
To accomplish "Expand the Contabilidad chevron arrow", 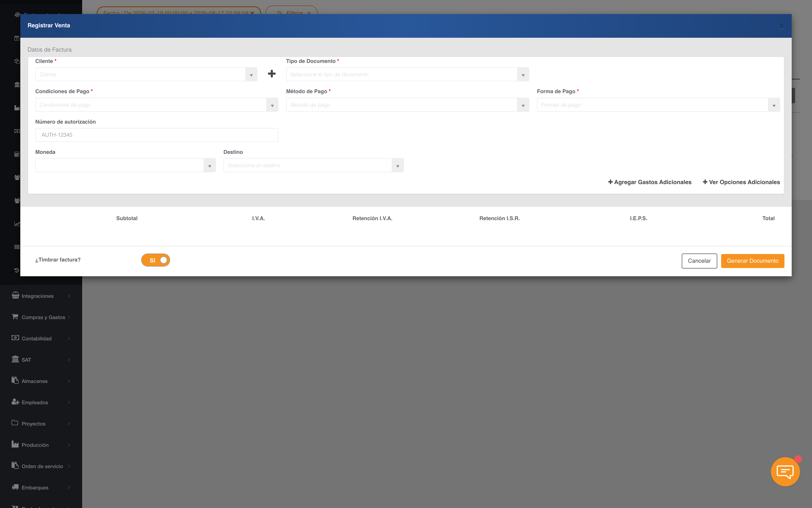I will tap(69, 338).
